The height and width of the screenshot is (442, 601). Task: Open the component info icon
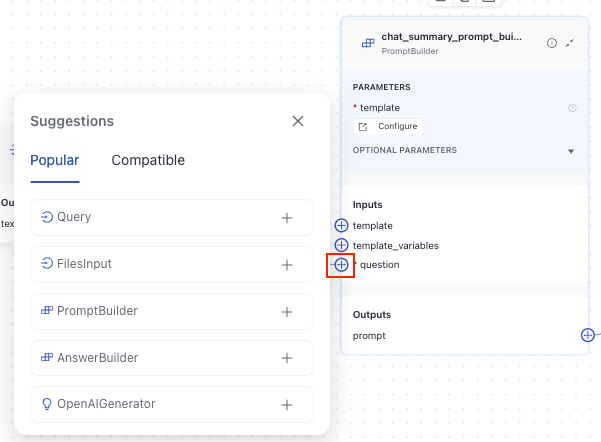tap(552, 43)
